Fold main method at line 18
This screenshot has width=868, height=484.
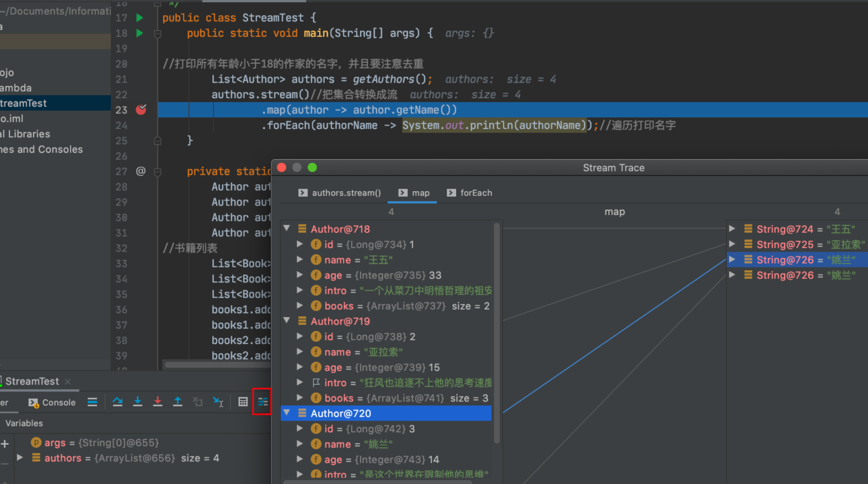pos(158,34)
